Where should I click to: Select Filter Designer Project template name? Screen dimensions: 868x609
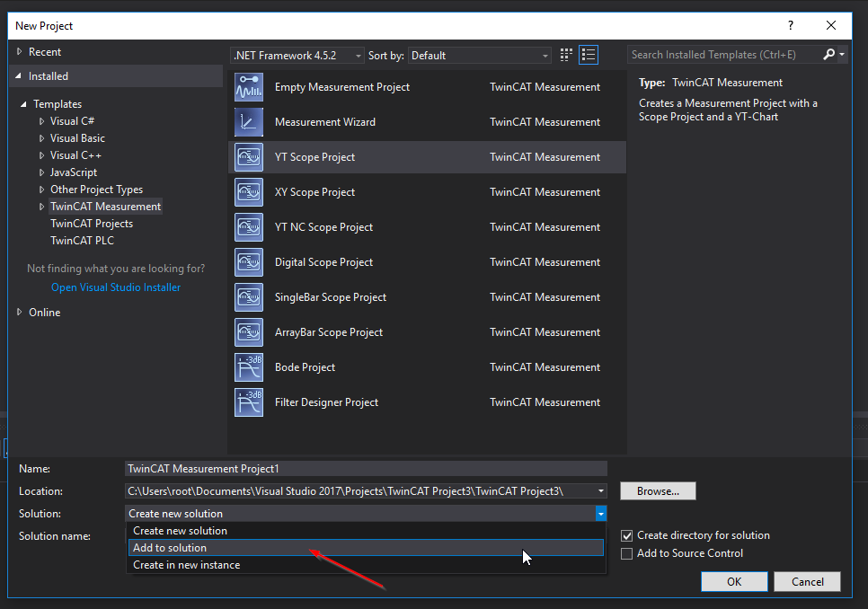[x=326, y=402]
